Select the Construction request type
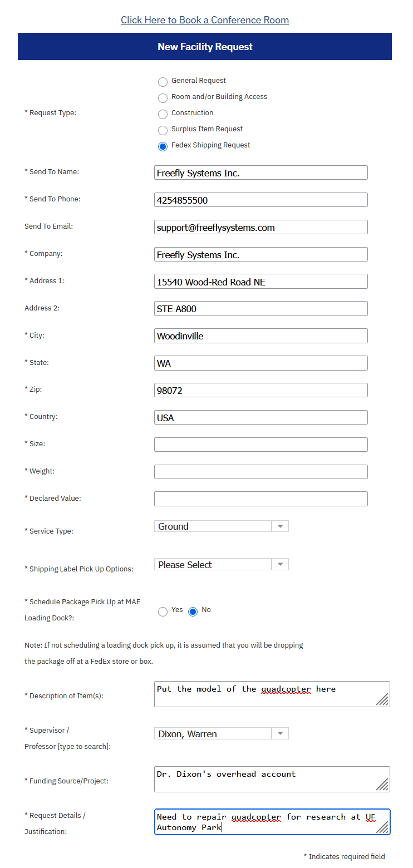Viewport: 413px width, 868px height. coord(163,114)
